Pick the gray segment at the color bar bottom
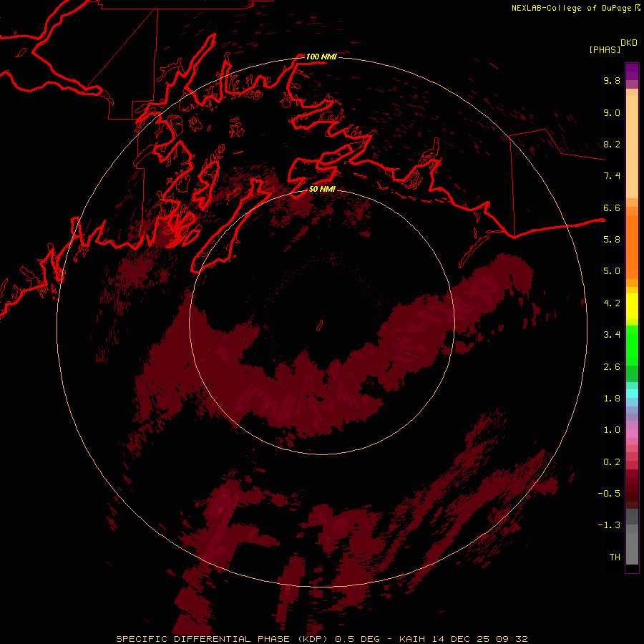The width and height of the screenshot is (644, 644). click(632, 548)
